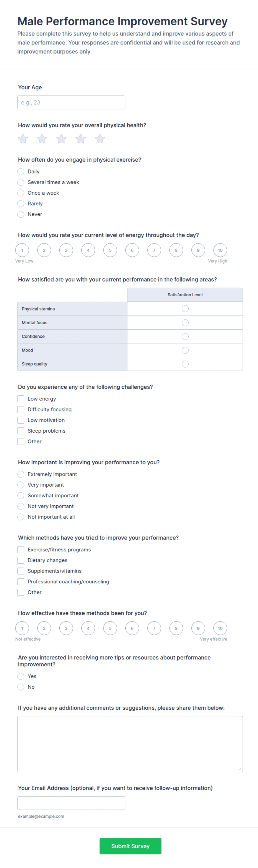Submit the survey with green button

click(x=130, y=846)
